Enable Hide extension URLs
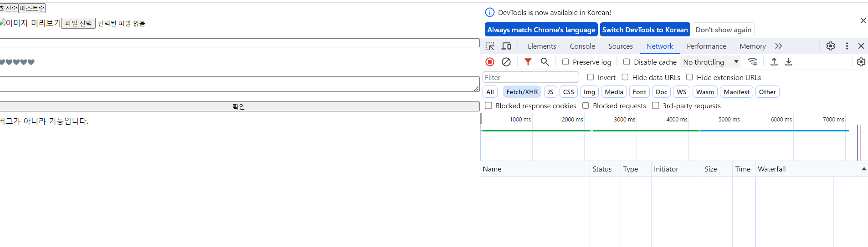868x247 pixels. [x=689, y=77]
